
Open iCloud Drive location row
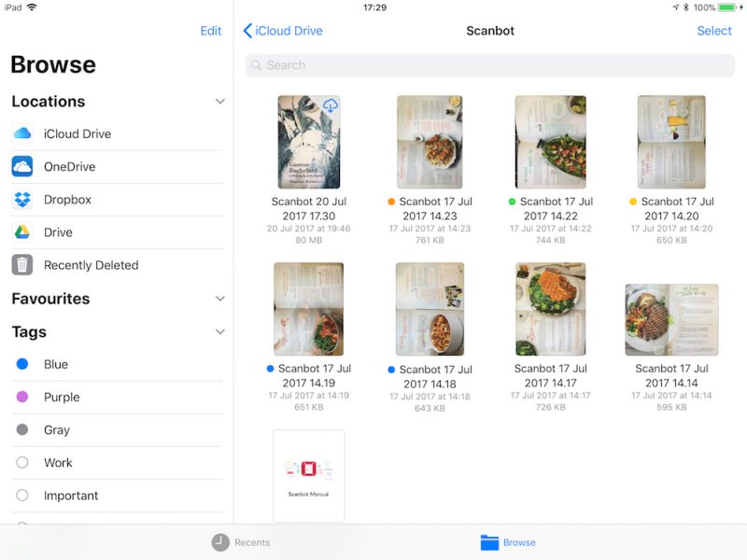[118, 133]
